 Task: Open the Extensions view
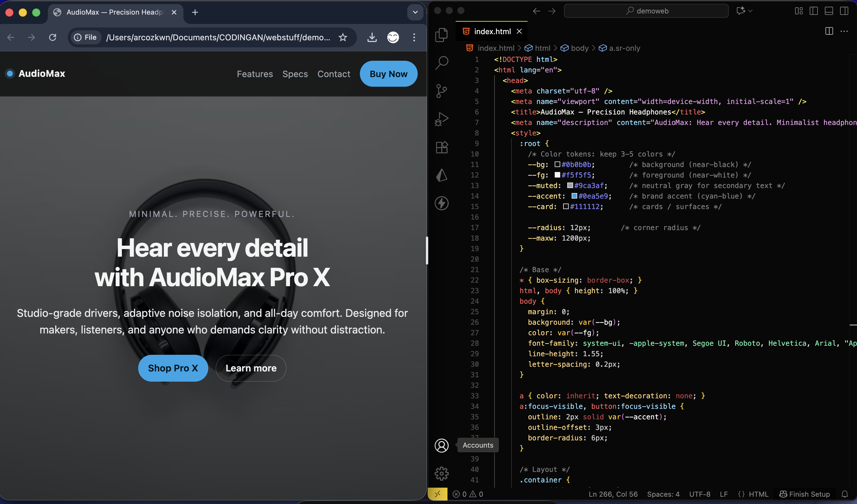pos(441,147)
